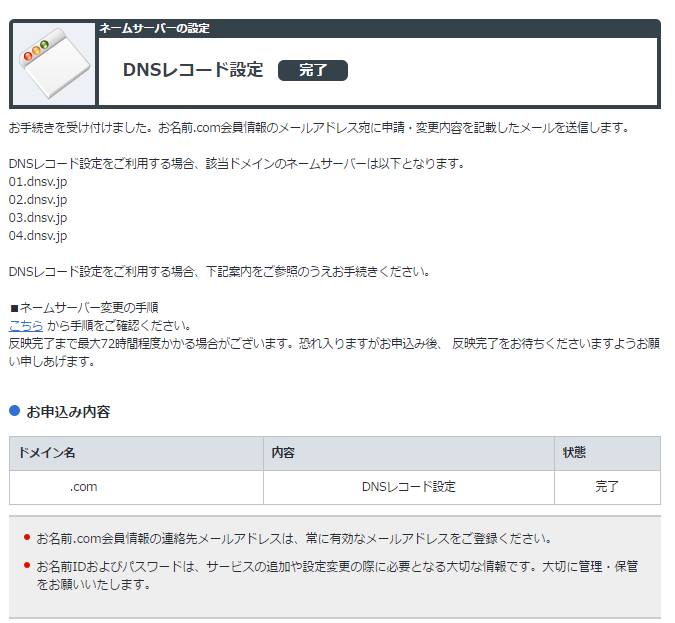Click the 反映完了まで最大72時間 notice text
The width and height of the screenshot is (675, 623).
[x=334, y=353]
